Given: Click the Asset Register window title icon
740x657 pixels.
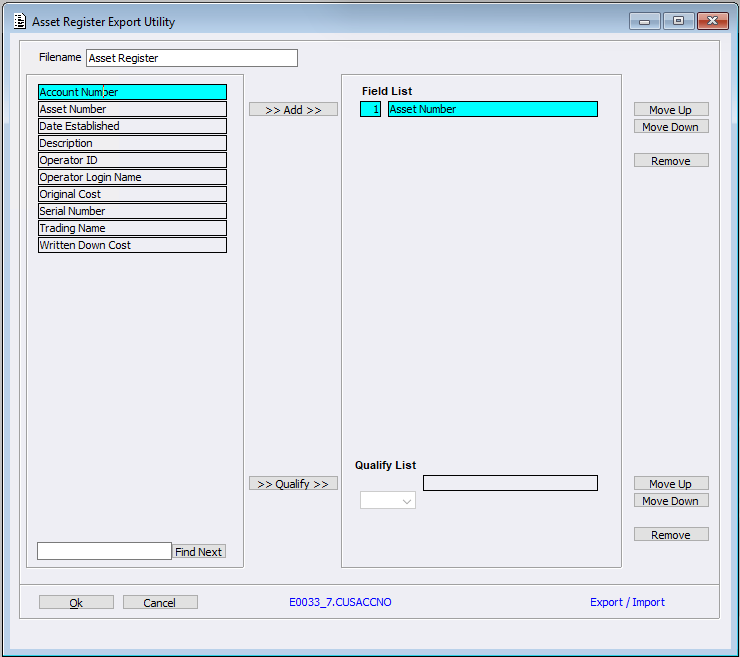Looking at the screenshot, I should click(x=20, y=21).
